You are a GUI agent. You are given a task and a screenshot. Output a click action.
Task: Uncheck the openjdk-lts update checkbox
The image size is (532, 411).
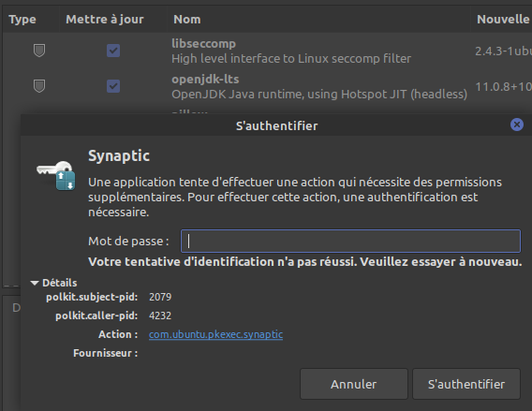tap(113, 86)
